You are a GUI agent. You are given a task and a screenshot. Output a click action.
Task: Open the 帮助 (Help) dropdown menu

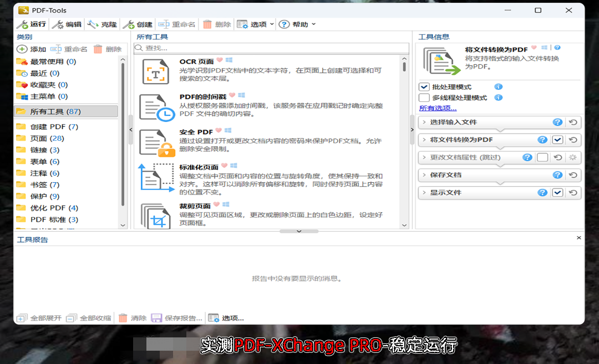(x=297, y=24)
